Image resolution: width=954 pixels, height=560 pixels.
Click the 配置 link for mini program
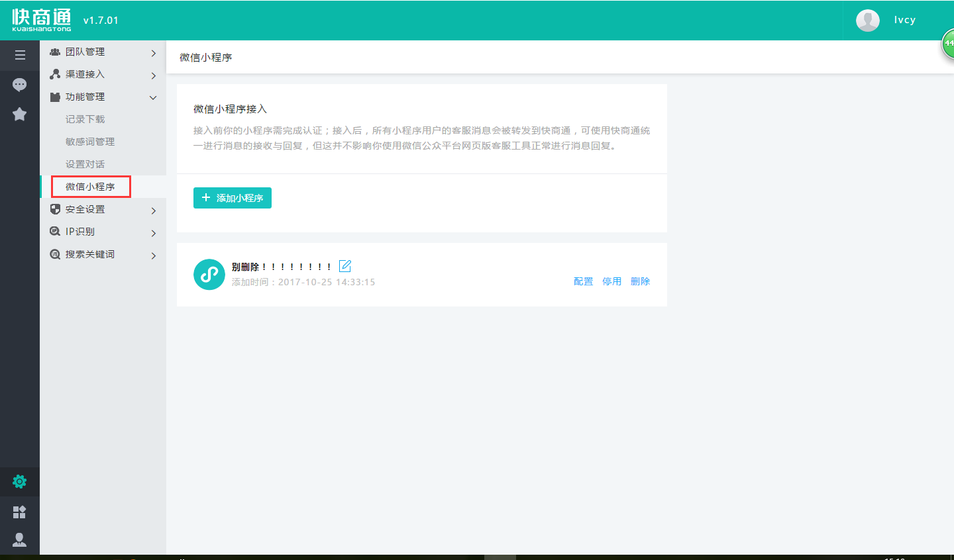pyautogui.click(x=583, y=281)
